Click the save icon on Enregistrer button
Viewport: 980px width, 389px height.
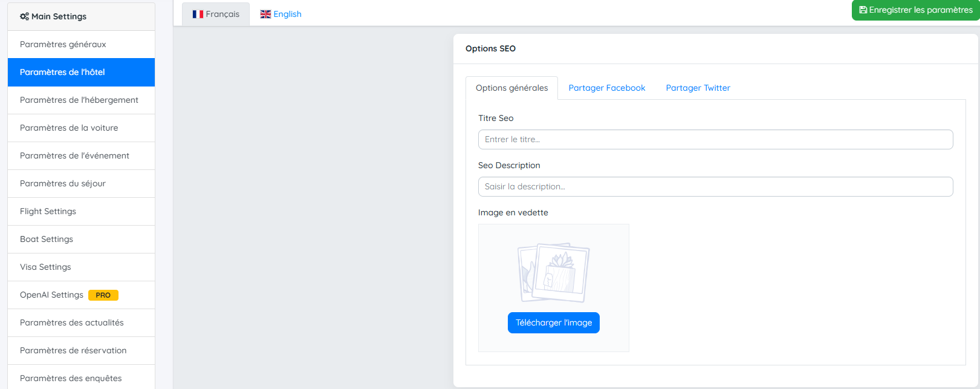click(863, 10)
